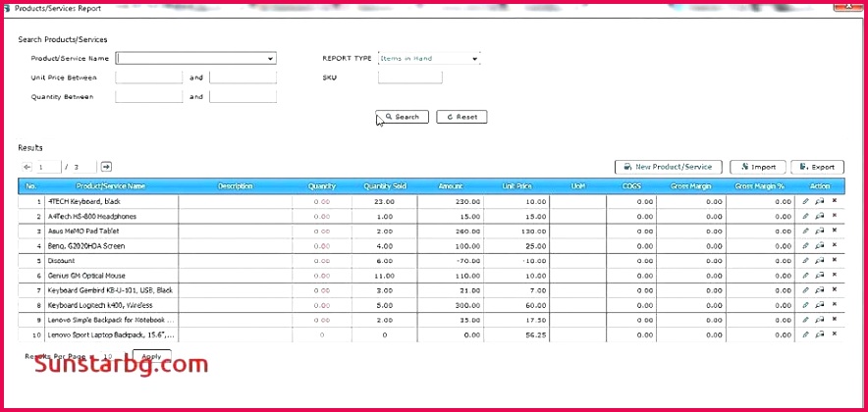This screenshot has height=412, width=868.
Task: Click the edit pencil icon for 4TECH Keyboard row
Action: click(x=806, y=201)
